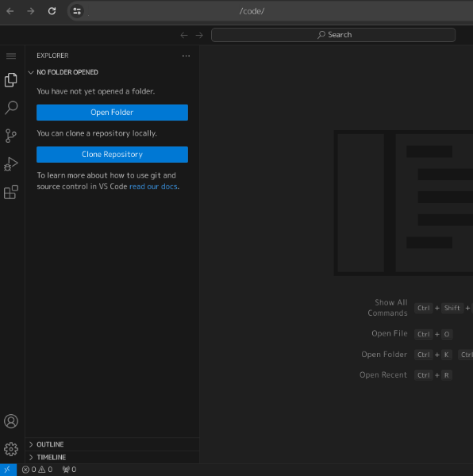Click the EXPLORER panel title

(52, 56)
